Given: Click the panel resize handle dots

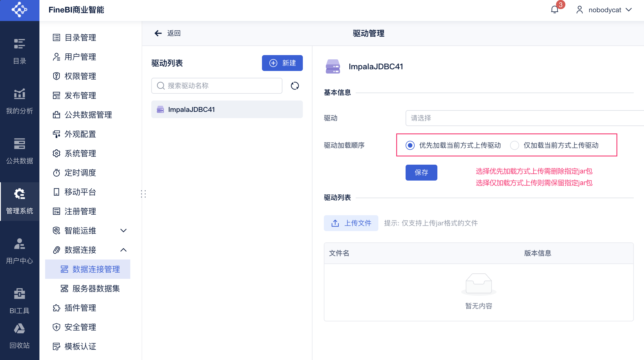Looking at the screenshot, I should [x=143, y=194].
